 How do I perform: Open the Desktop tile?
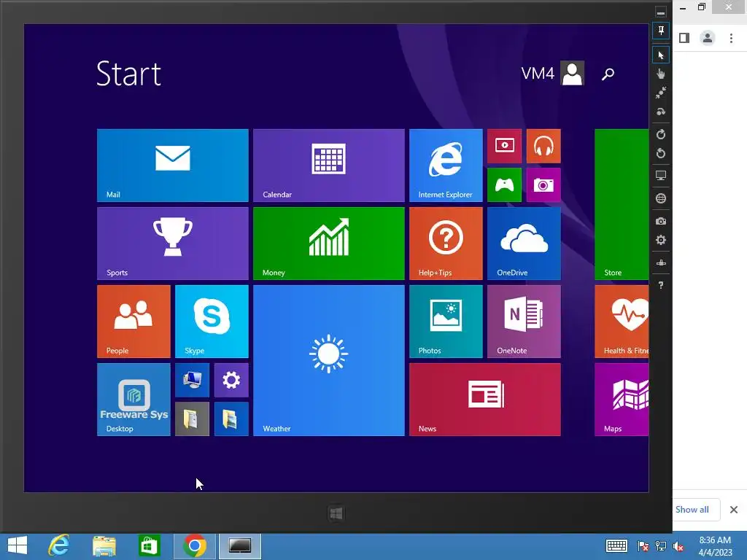pyautogui.click(x=134, y=400)
